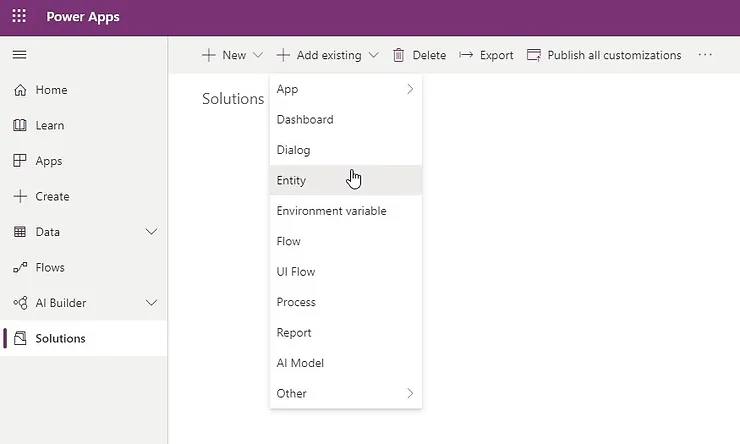The height and width of the screenshot is (444, 740).
Task: Click the Learn book icon
Action: [x=20, y=125]
